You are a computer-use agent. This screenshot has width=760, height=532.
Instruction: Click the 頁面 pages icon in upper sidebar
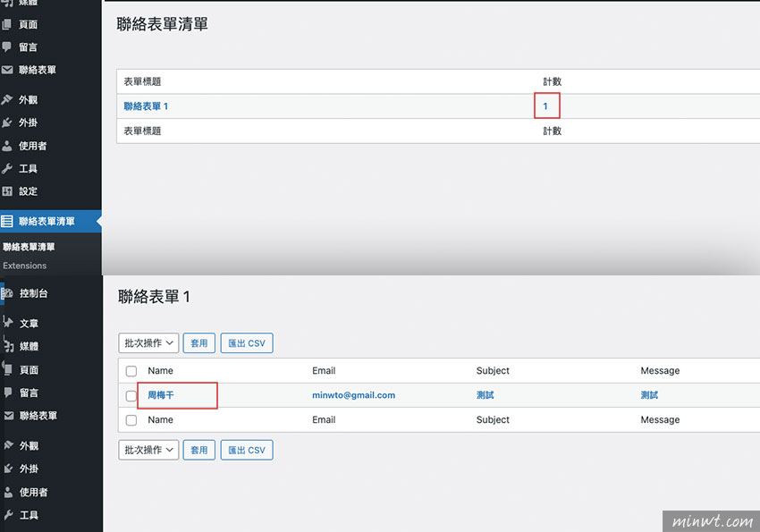[6, 24]
